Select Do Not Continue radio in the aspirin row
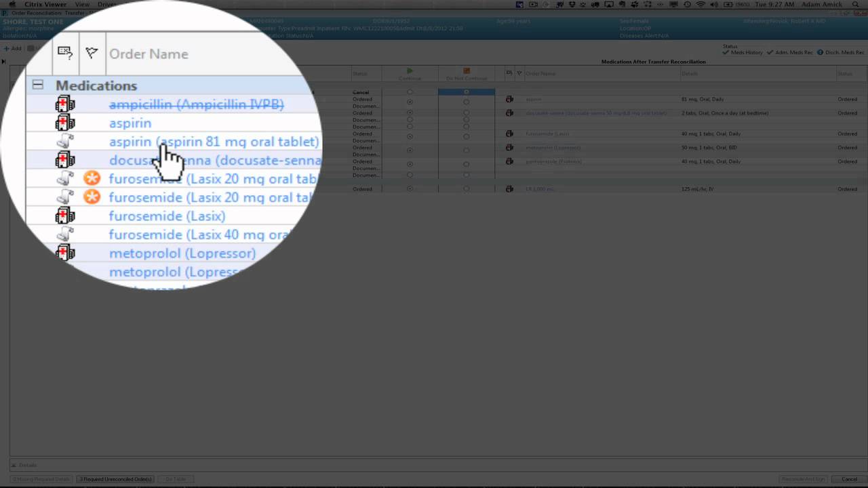The width and height of the screenshot is (868, 488). (466, 102)
